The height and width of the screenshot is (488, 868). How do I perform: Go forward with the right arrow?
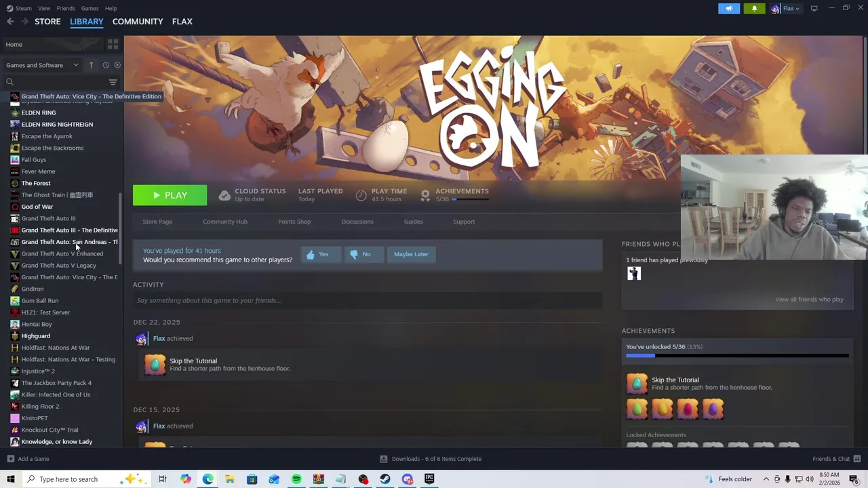pyautogui.click(x=24, y=22)
